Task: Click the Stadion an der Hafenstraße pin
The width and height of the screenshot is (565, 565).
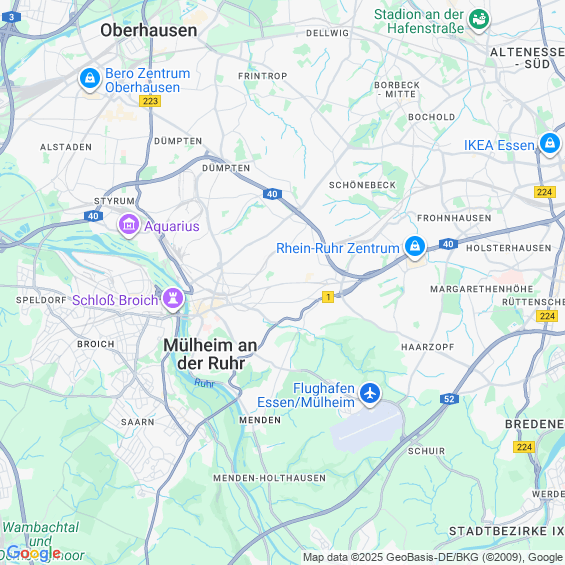Action: pos(479,20)
